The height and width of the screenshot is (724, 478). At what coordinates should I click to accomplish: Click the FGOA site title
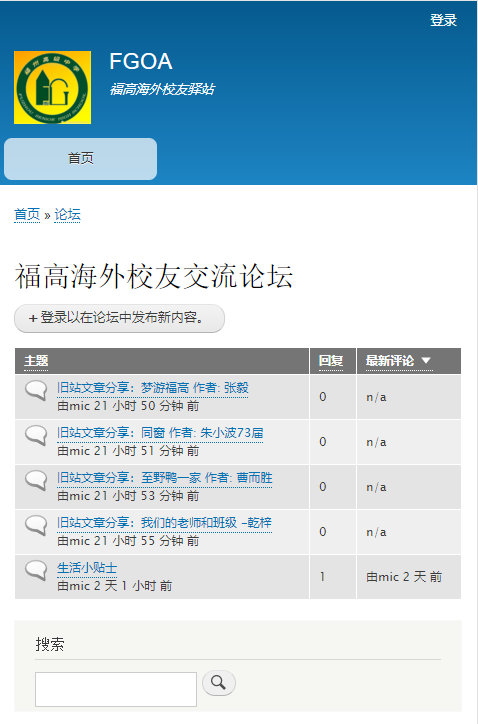[x=140, y=61]
